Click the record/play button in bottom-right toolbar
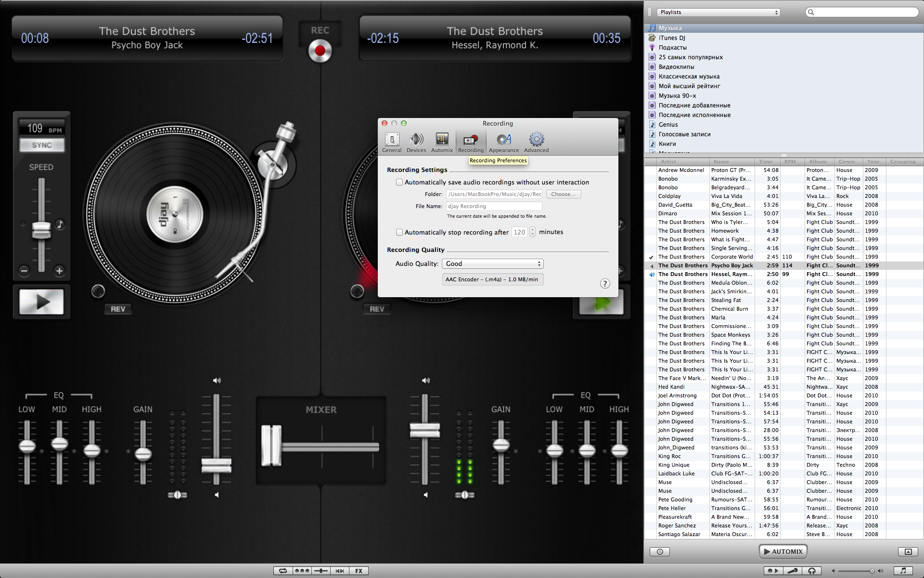924x578 pixels. [773, 571]
